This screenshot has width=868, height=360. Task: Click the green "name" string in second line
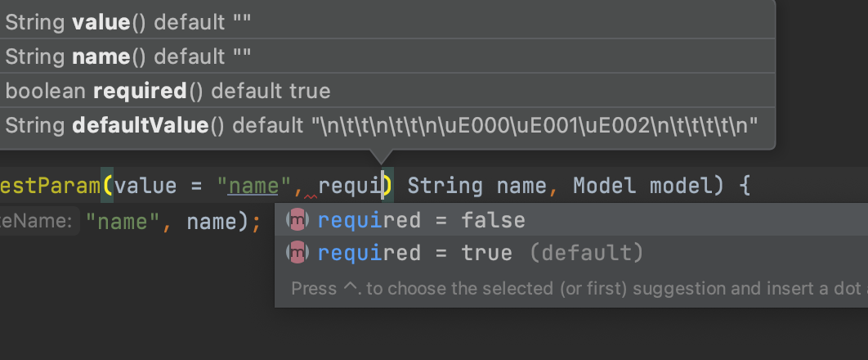pyautogui.click(x=123, y=222)
